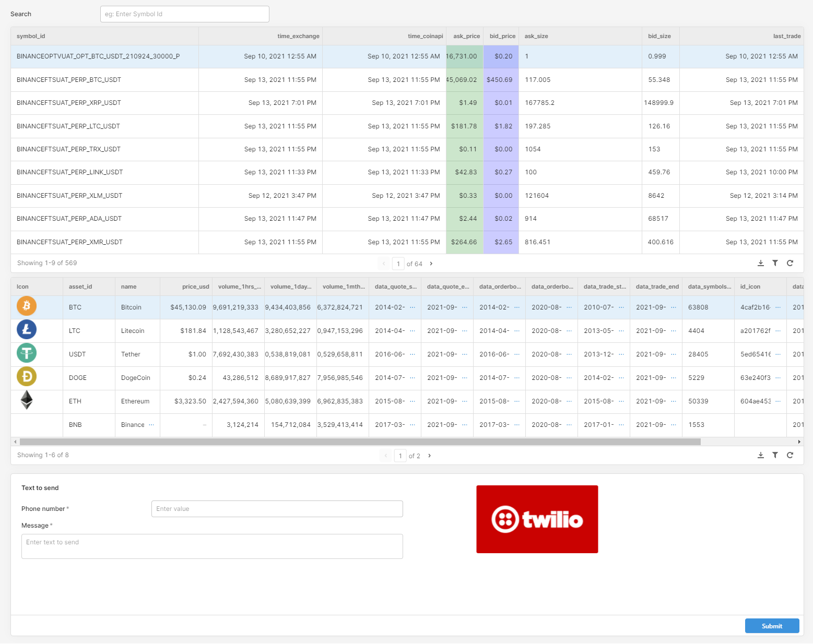813x644 pixels.
Task: Select row BINANCEFTSUAT_PERP_LINK_USDT
Action: click(x=407, y=172)
